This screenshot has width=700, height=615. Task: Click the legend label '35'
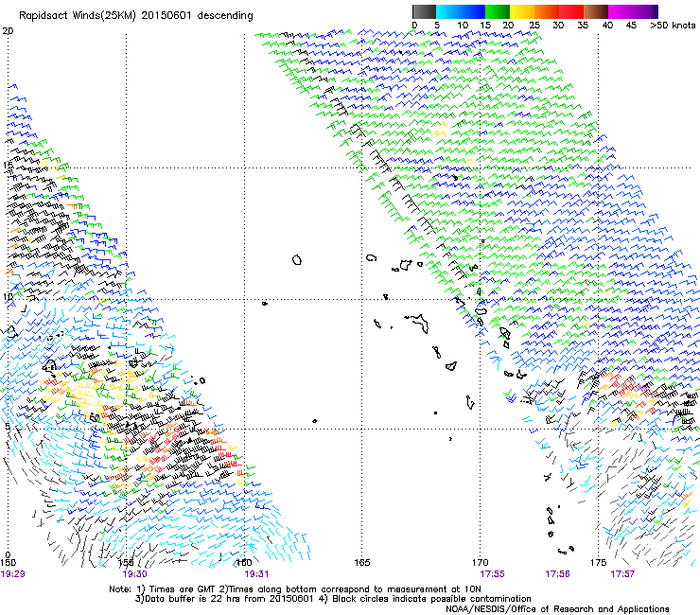583,26
